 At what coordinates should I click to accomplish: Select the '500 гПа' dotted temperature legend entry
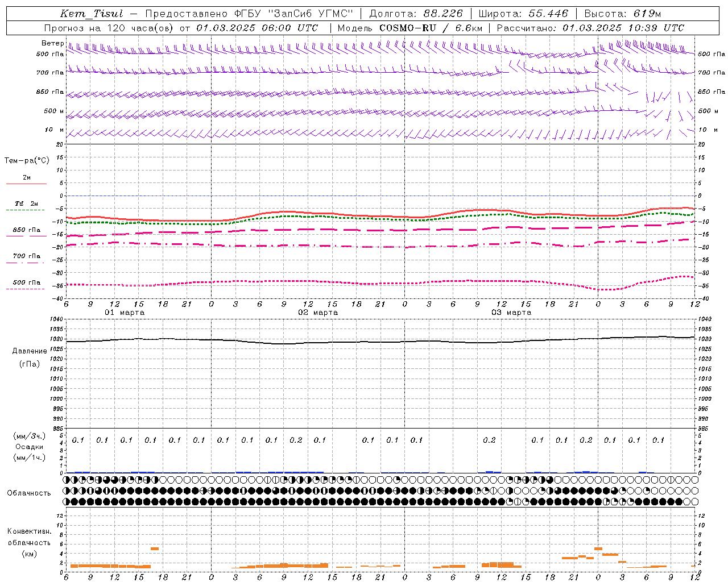[x=27, y=282]
